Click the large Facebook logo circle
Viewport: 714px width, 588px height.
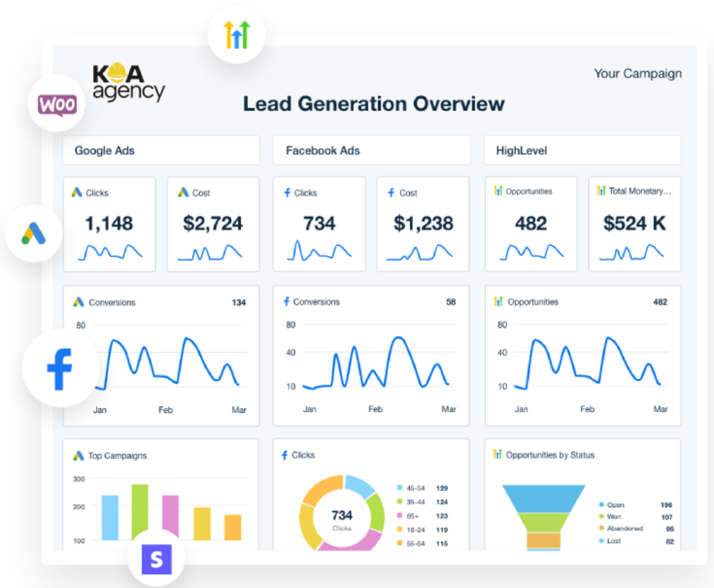(x=60, y=369)
